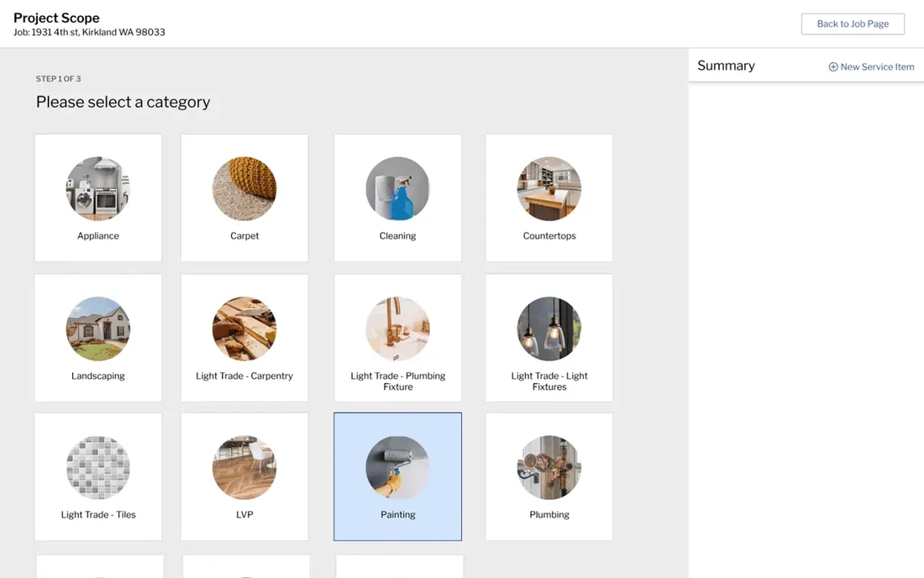Image resolution: width=924 pixels, height=578 pixels.
Task: Select the Light Trade - Light Fixtures image
Action: [549, 328]
